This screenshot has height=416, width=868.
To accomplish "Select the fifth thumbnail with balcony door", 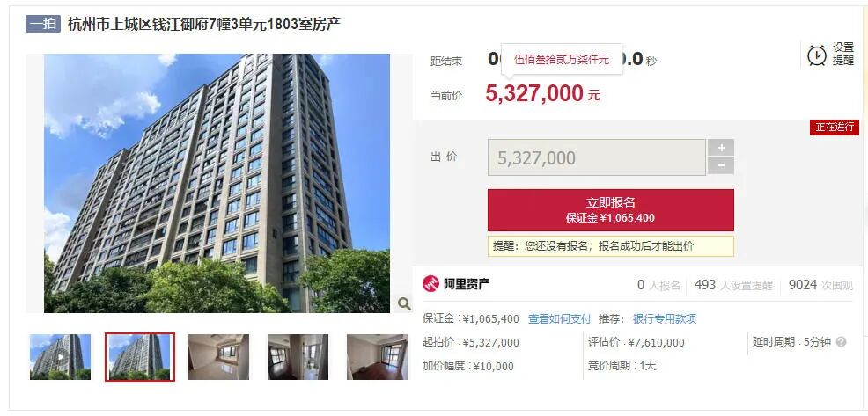I will [377, 357].
